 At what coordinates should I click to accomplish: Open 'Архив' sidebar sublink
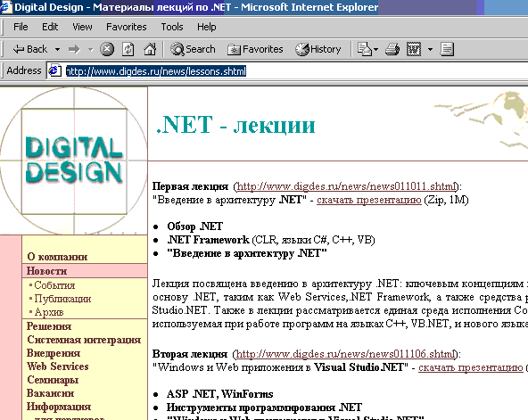click(49, 312)
